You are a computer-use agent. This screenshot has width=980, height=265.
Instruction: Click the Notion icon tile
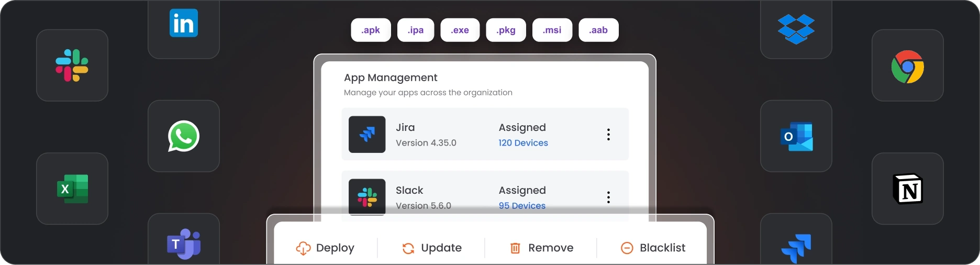908,189
